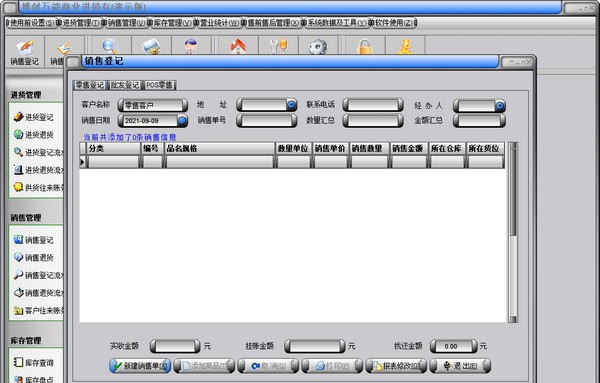The height and width of the screenshot is (383, 600).
Task: Open the 系统数据及工具 menu
Action: click(x=336, y=23)
